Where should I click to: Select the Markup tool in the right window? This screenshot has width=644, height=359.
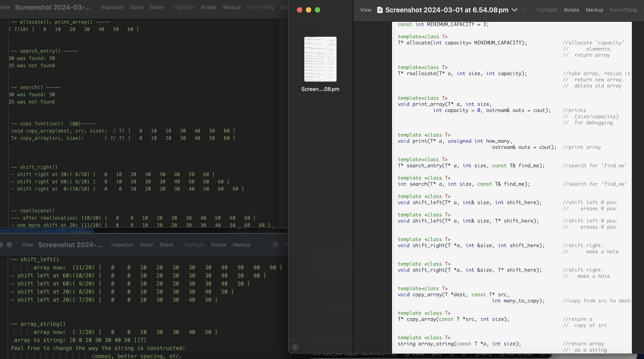coord(595,10)
